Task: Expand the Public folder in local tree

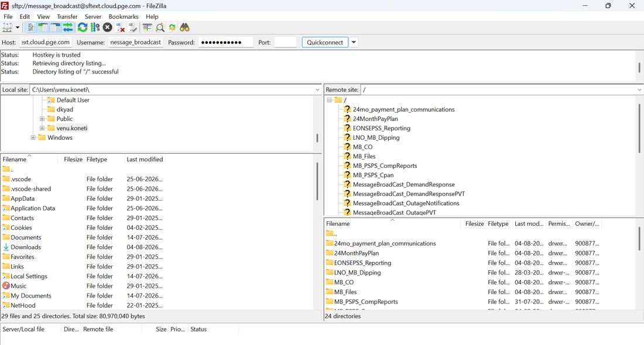Action: tap(42, 119)
